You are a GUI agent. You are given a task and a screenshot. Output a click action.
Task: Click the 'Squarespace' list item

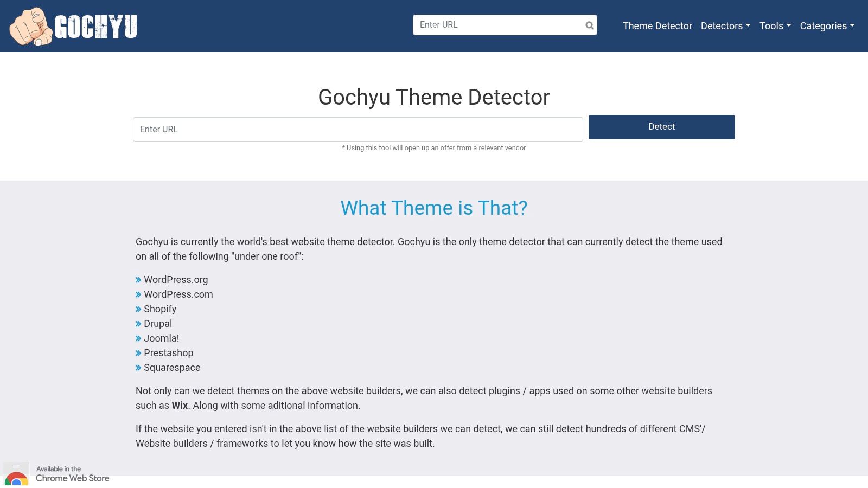tap(172, 368)
